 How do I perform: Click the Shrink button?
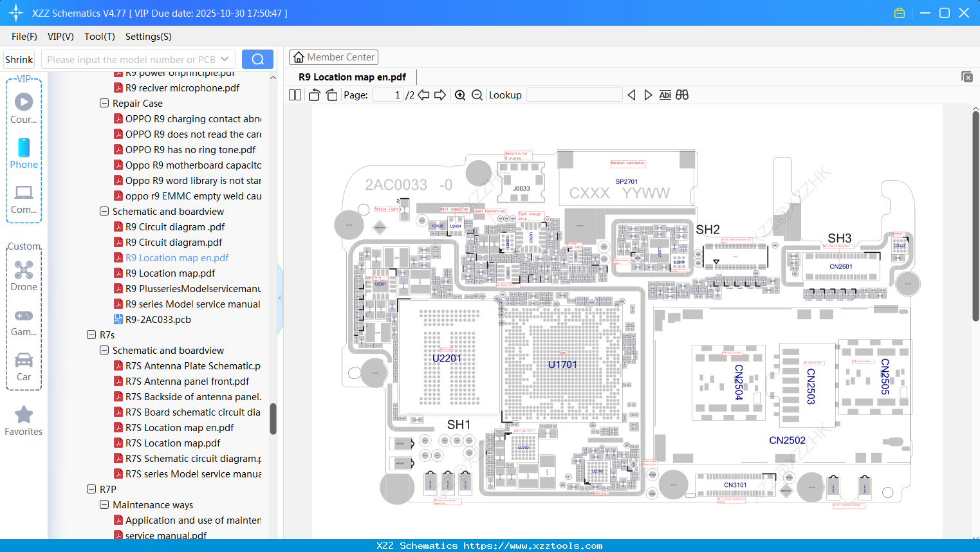pos(19,59)
